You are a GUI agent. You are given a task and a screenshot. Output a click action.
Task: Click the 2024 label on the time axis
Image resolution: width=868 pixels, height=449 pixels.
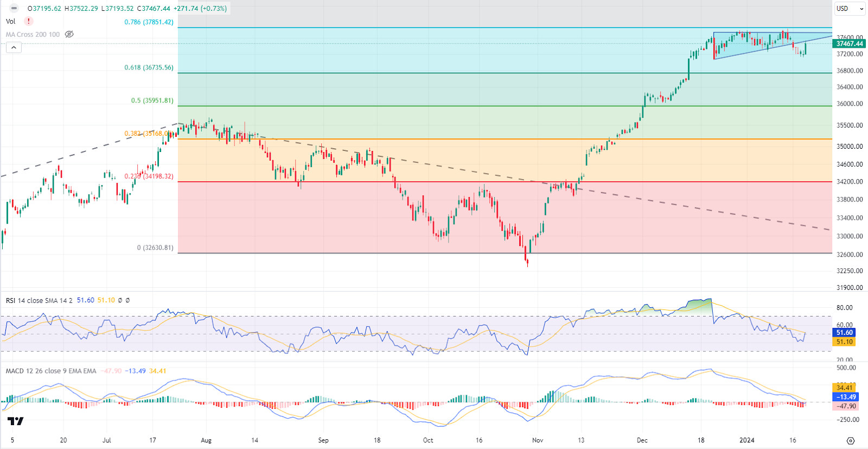pos(747,440)
